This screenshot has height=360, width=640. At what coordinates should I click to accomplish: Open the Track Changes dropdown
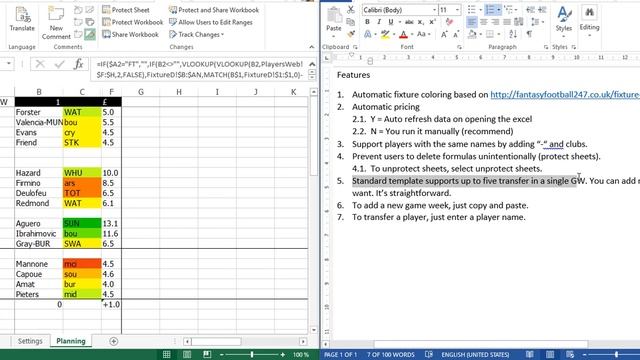pos(196,34)
